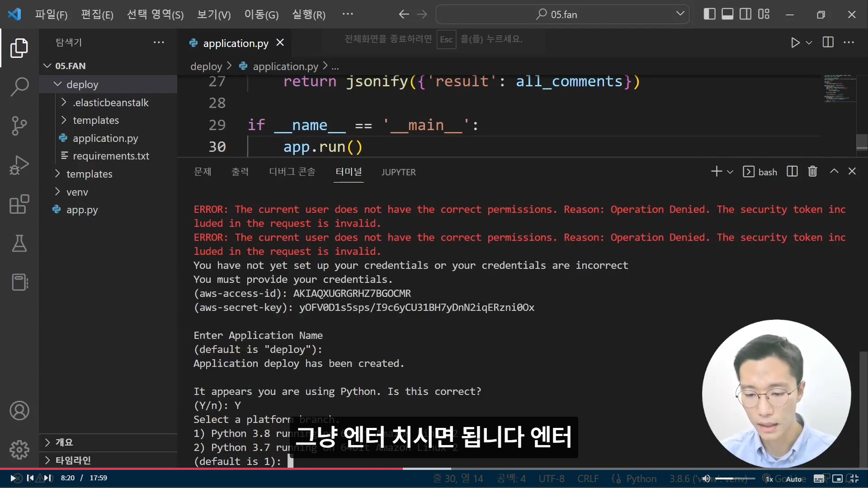Image resolution: width=868 pixels, height=488 pixels.
Task: Open Run and Debug view icon
Action: pos(19,165)
